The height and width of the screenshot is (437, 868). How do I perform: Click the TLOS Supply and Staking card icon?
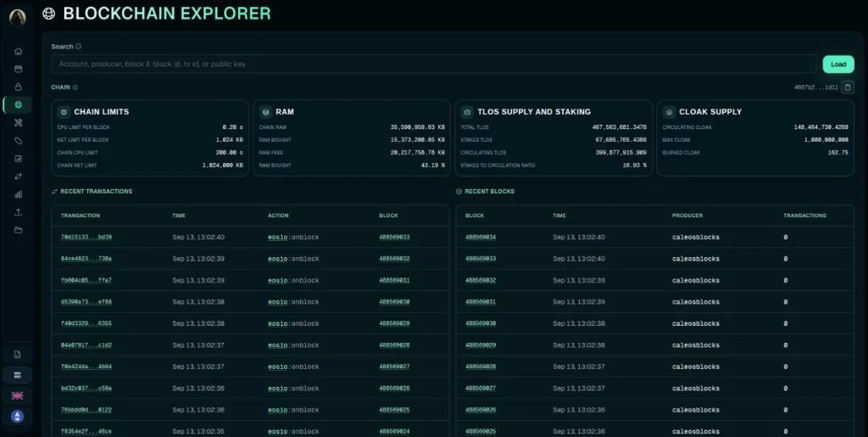click(x=467, y=112)
